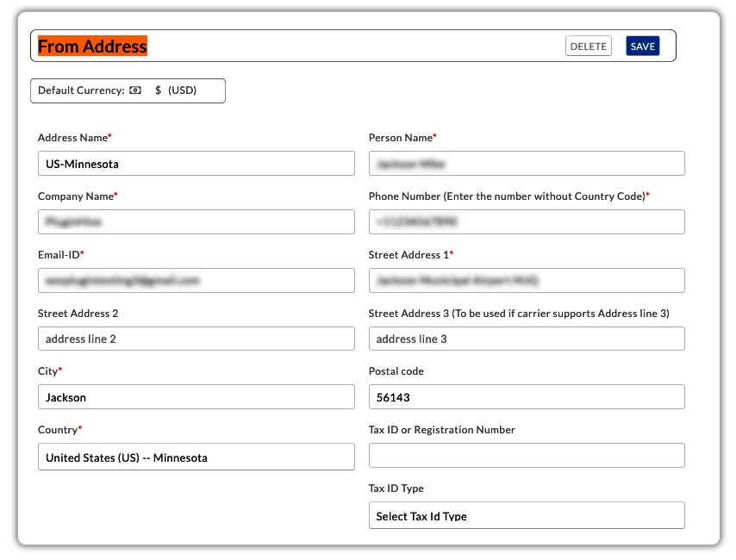Focus the Email-ID input field
Image resolution: width=736 pixels, height=560 pixels.
pyautogui.click(x=196, y=280)
